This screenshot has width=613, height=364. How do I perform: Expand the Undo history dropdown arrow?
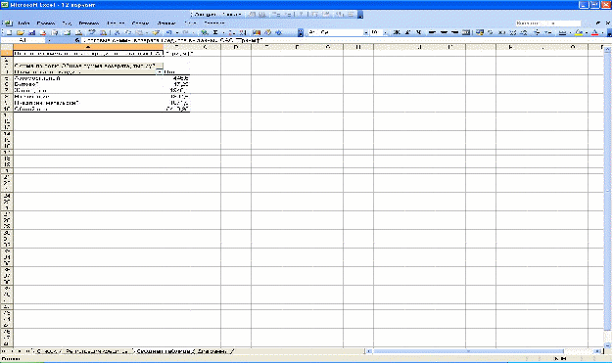(x=176, y=33)
